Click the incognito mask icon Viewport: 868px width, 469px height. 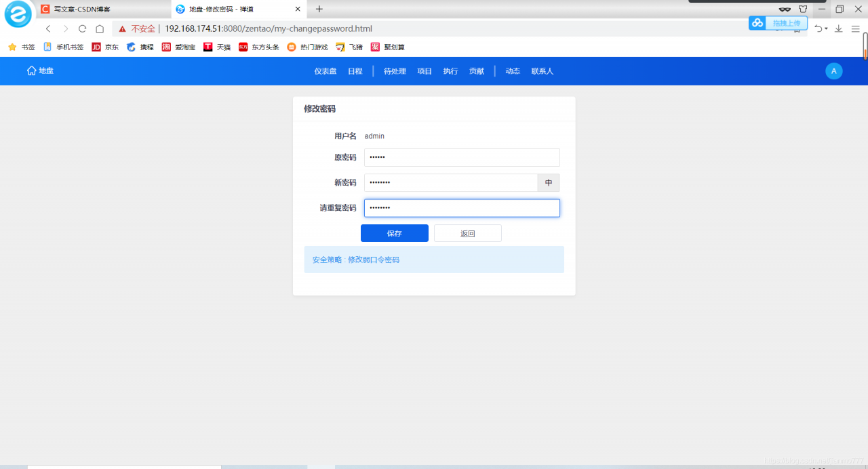click(x=785, y=9)
